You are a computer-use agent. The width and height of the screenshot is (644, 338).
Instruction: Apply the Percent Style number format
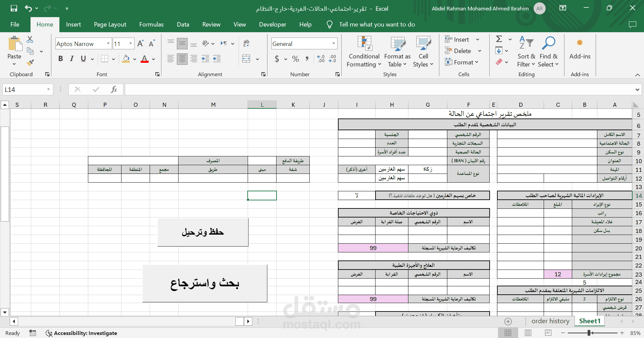click(295, 59)
